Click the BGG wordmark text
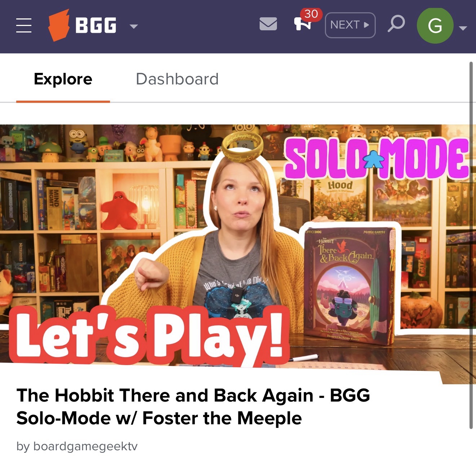This screenshot has height=473, width=476. point(96,25)
